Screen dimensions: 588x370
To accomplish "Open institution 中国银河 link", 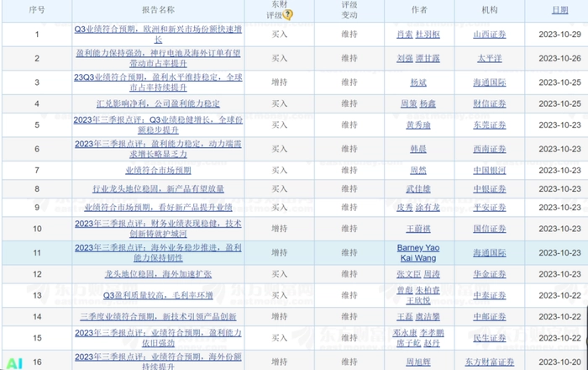I will 490,171.
